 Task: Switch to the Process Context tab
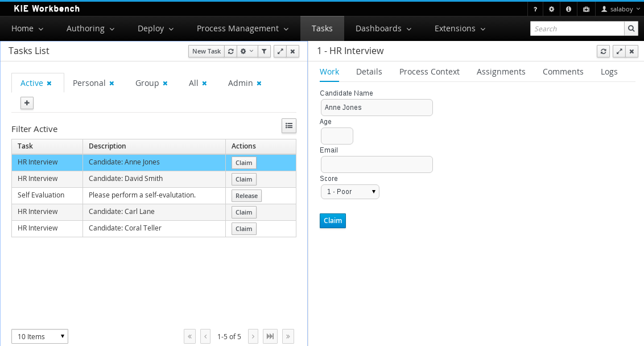(429, 72)
